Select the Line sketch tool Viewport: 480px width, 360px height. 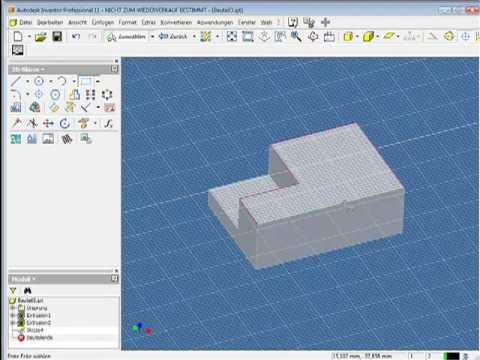coord(16,81)
